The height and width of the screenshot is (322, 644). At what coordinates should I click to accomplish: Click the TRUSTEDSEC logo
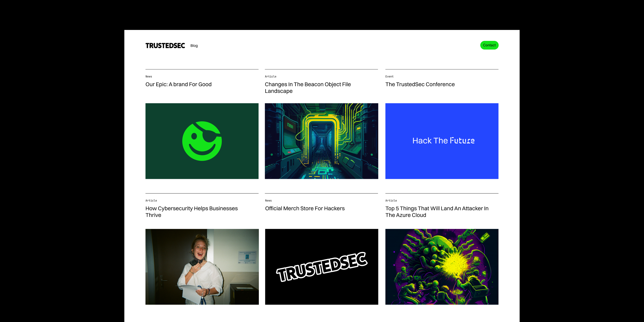click(x=165, y=46)
